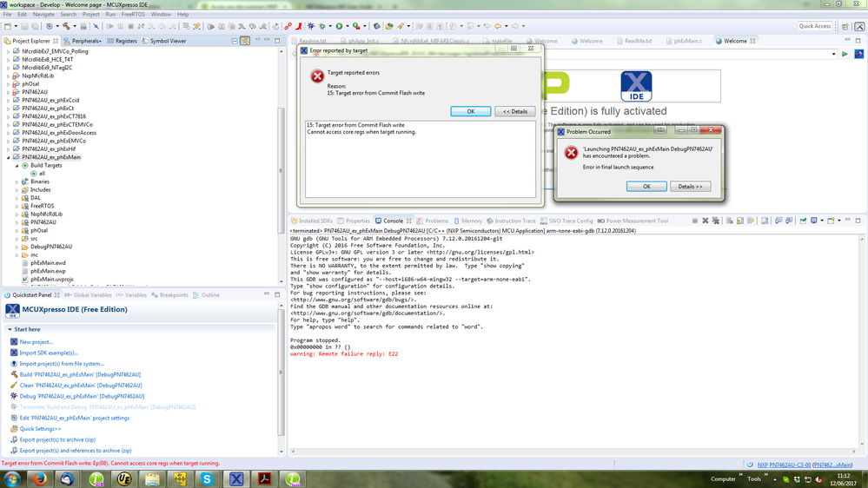
Task: Open the Project Explorer view menu arrow
Action: [257, 41]
